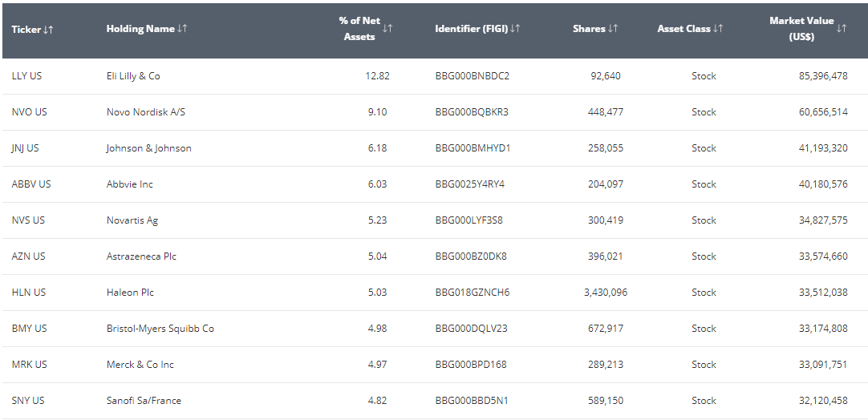Click holding name Novo Nordisk A/S
868x420 pixels.
(146, 111)
